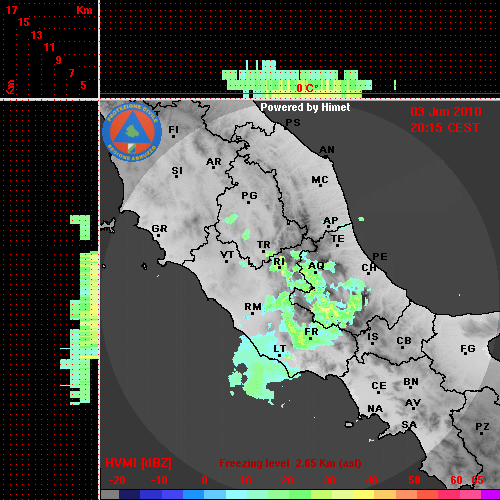500x500 pixels.
Task: Click the CB city label on map
Action: 404,341
